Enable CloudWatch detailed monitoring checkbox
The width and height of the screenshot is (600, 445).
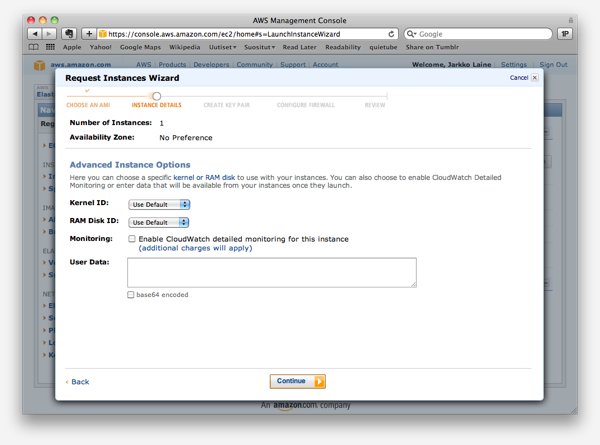(132, 239)
